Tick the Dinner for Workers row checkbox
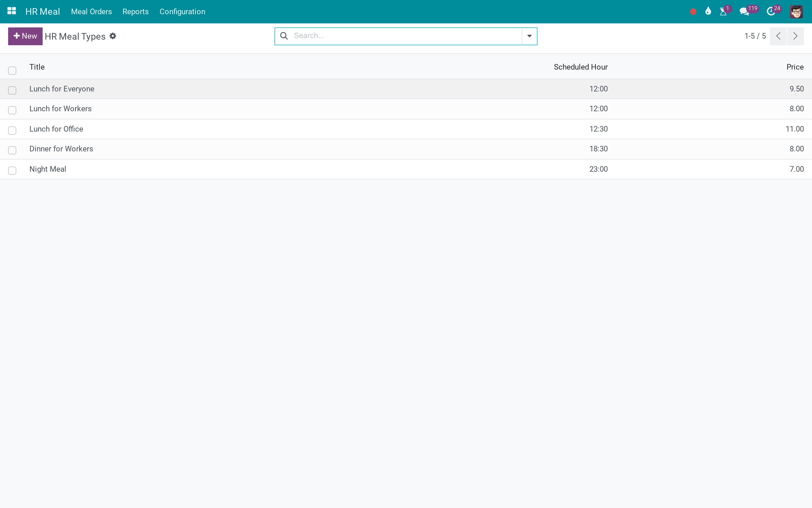 pyautogui.click(x=12, y=150)
